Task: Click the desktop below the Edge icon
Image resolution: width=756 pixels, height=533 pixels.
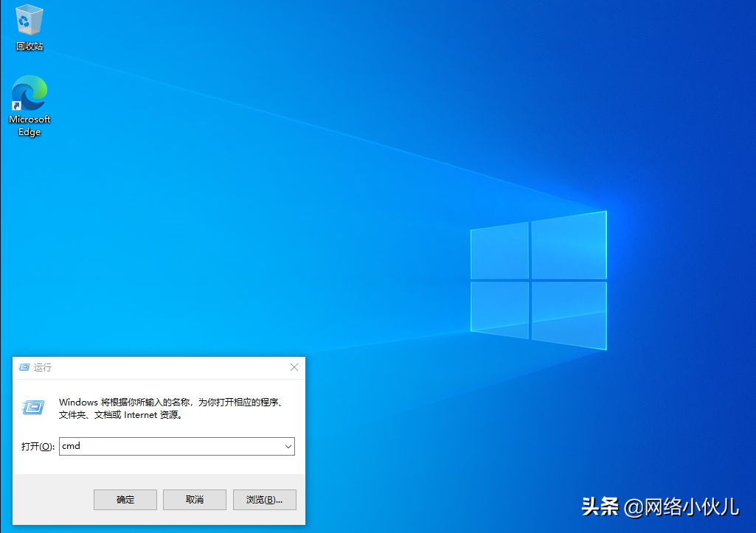Action: coord(30,184)
